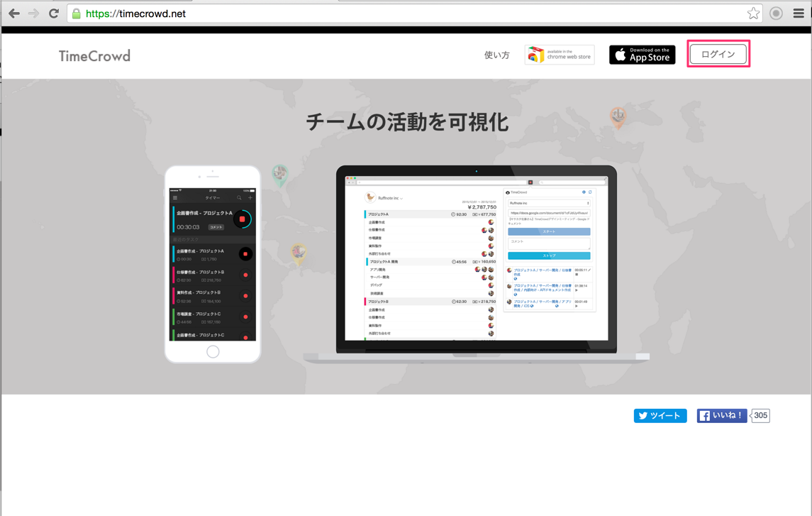Click the yellow map pin left of the laptop
Screen dimensions: 812x516
(x=299, y=253)
